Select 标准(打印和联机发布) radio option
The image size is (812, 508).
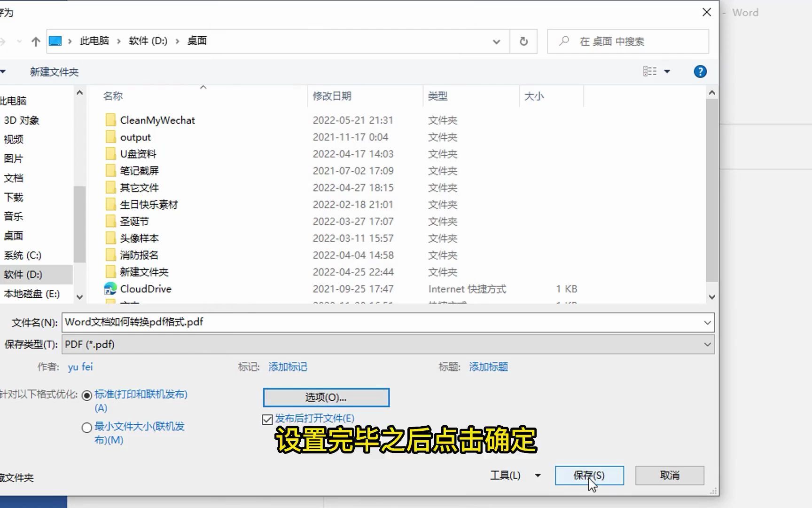[x=86, y=396]
